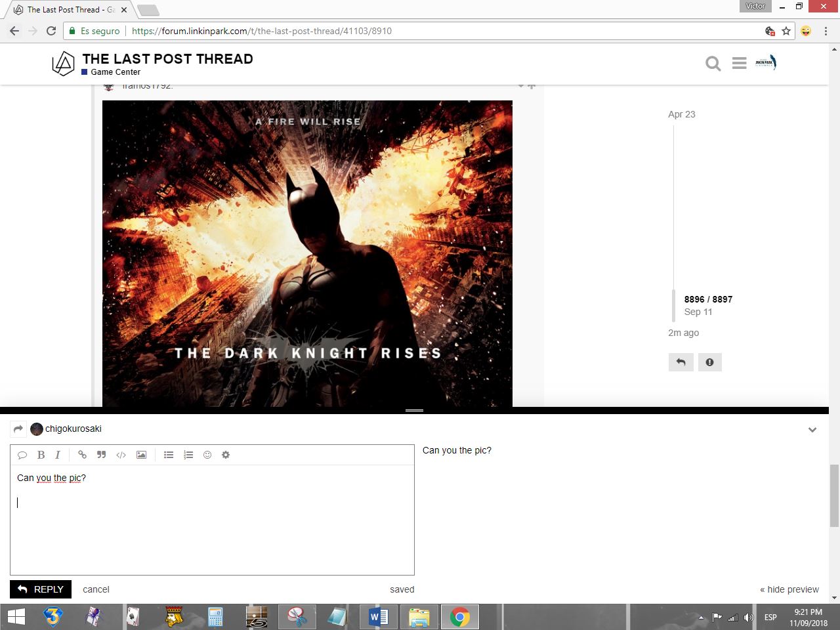Open File Explorer from the taskbar
840x630 pixels.
point(419,617)
